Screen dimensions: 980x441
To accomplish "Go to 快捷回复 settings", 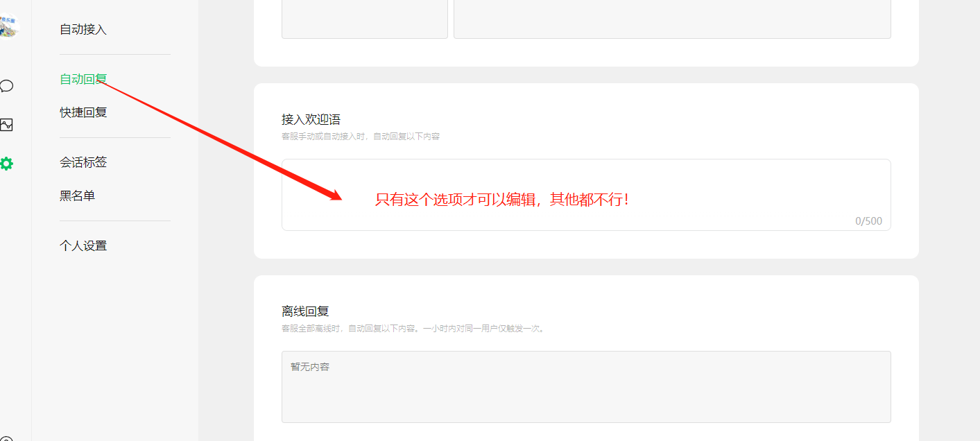I will point(83,112).
